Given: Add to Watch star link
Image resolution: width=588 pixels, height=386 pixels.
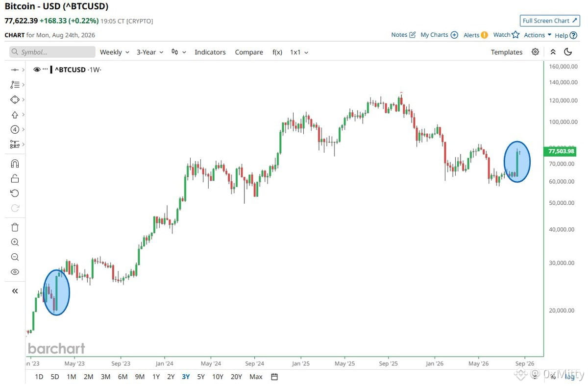Looking at the screenshot, I should tap(506, 35).
